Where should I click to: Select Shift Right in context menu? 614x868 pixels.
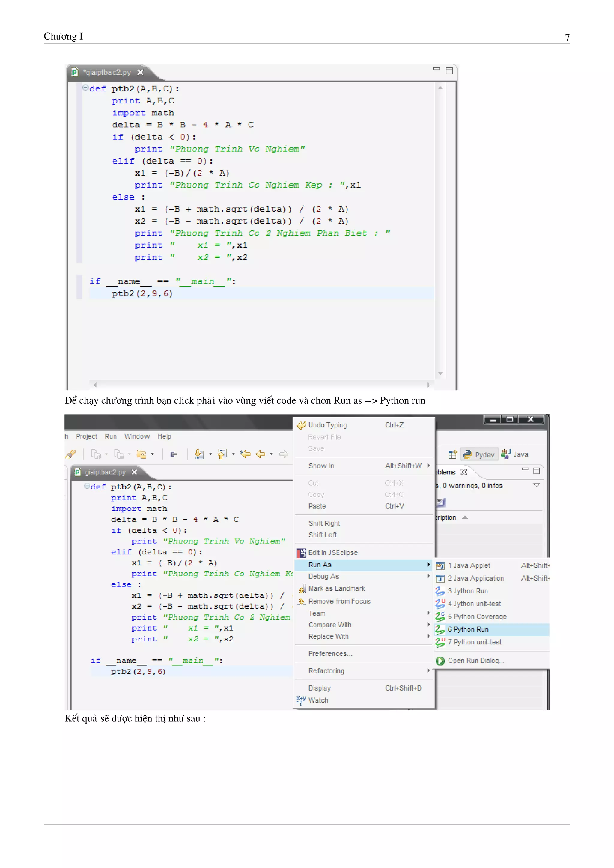tap(365, 523)
